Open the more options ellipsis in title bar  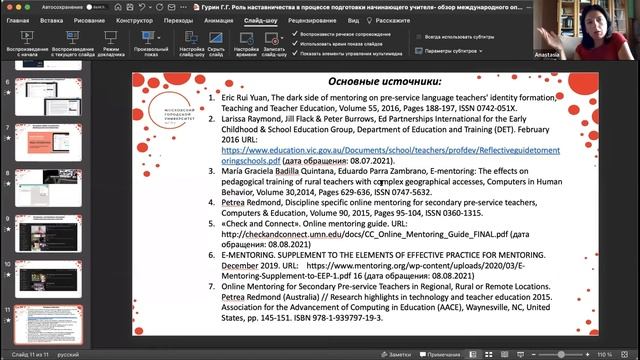tap(184, 7)
